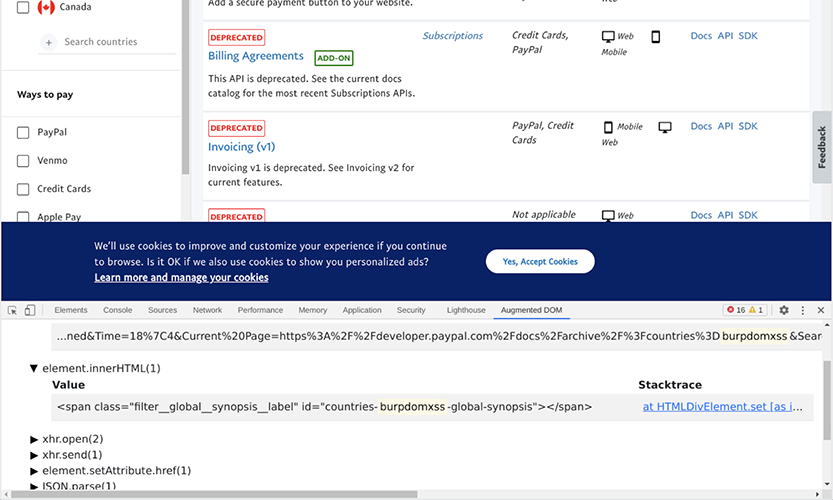Open Docs link in Invoicing row

coord(701,126)
